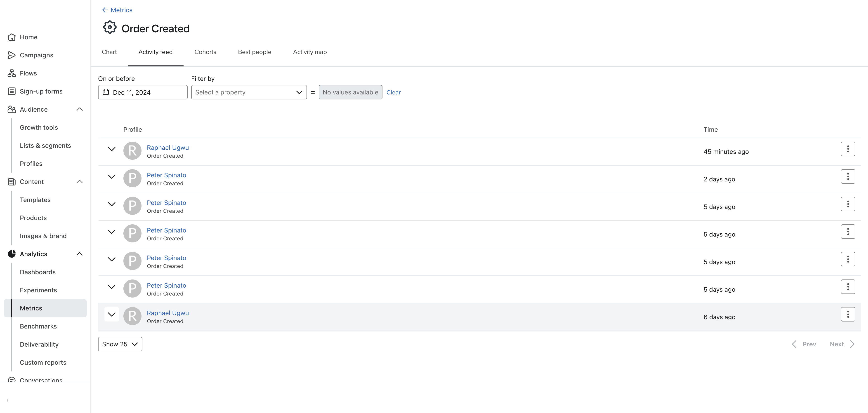The height and width of the screenshot is (413, 868).
Task: Collapse the Analytics section with its chevron
Action: pyautogui.click(x=80, y=254)
